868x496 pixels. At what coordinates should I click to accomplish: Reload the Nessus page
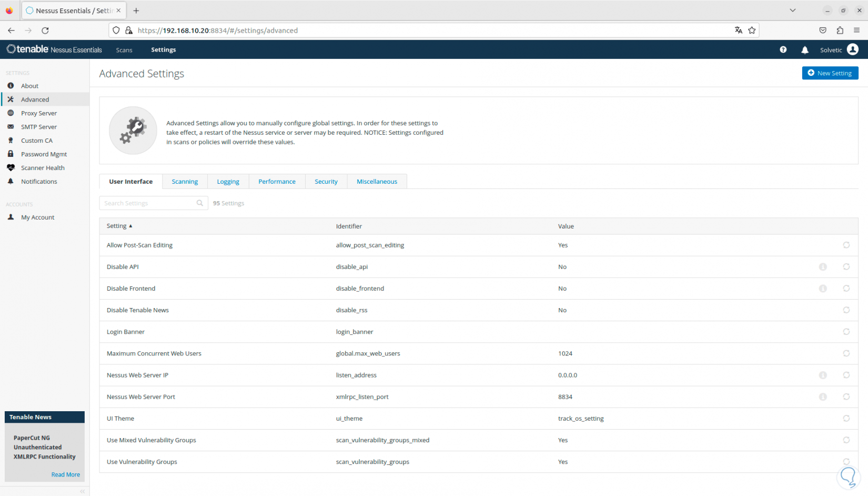pos(45,31)
